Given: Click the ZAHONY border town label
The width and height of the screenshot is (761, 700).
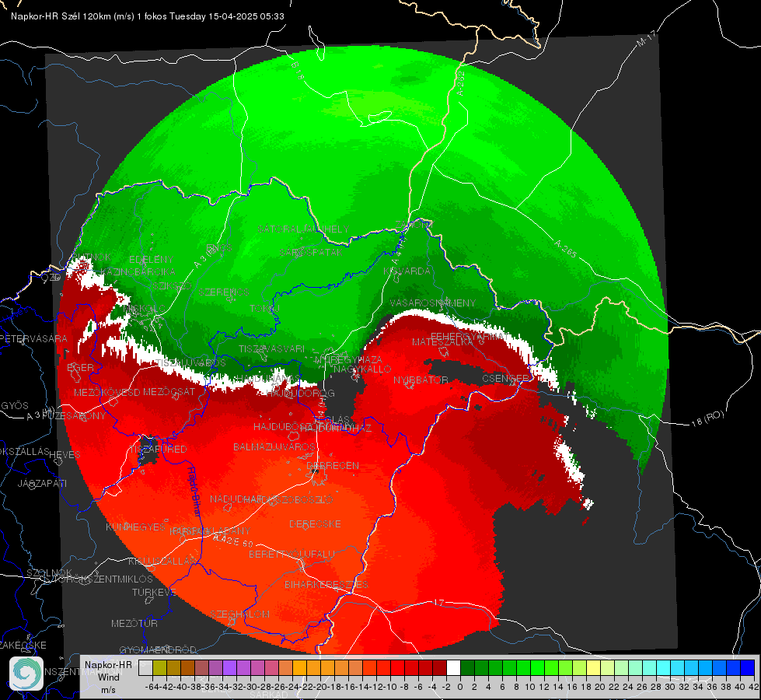Looking at the screenshot, I should click(x=414, y=225).
